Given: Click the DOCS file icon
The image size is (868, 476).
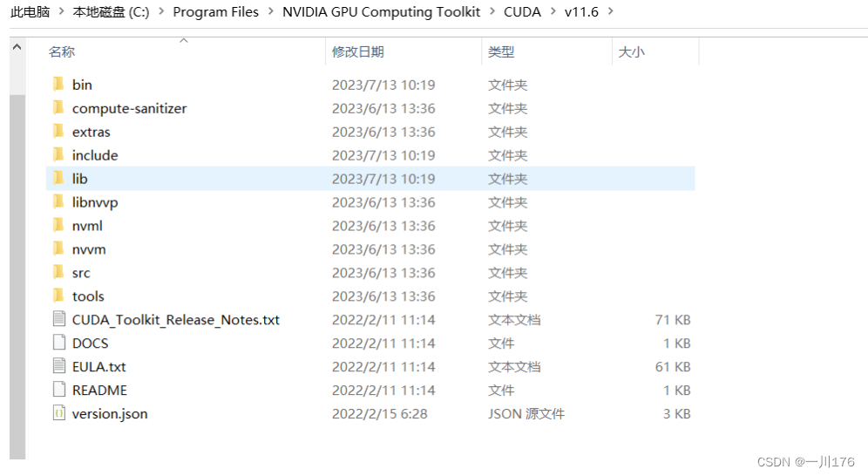Looking at the screenshot, I should [59, 343].
